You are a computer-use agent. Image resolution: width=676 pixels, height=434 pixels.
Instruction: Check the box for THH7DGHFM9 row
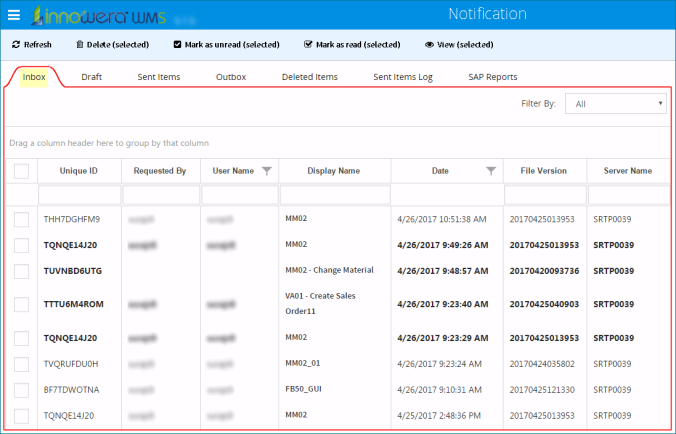pyautogui.click(x=22, y=219)
